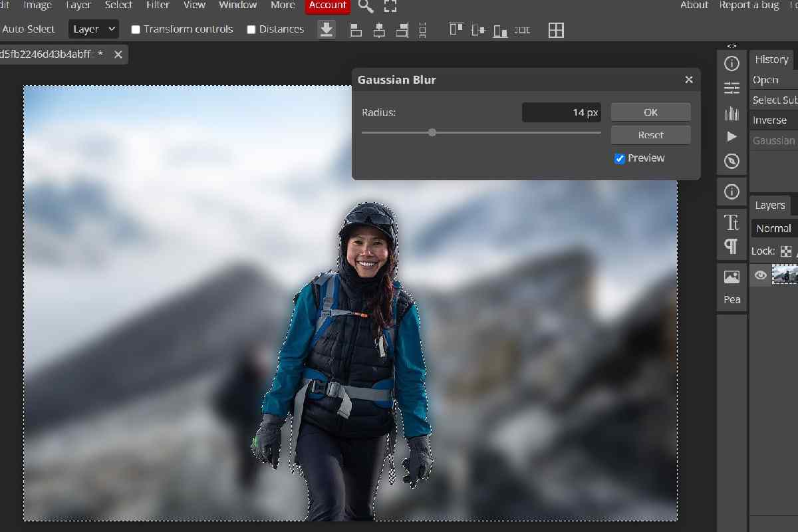Viewport: 798px width, 532px height.
Task: Open the Character panel icon
Action: 731,222
